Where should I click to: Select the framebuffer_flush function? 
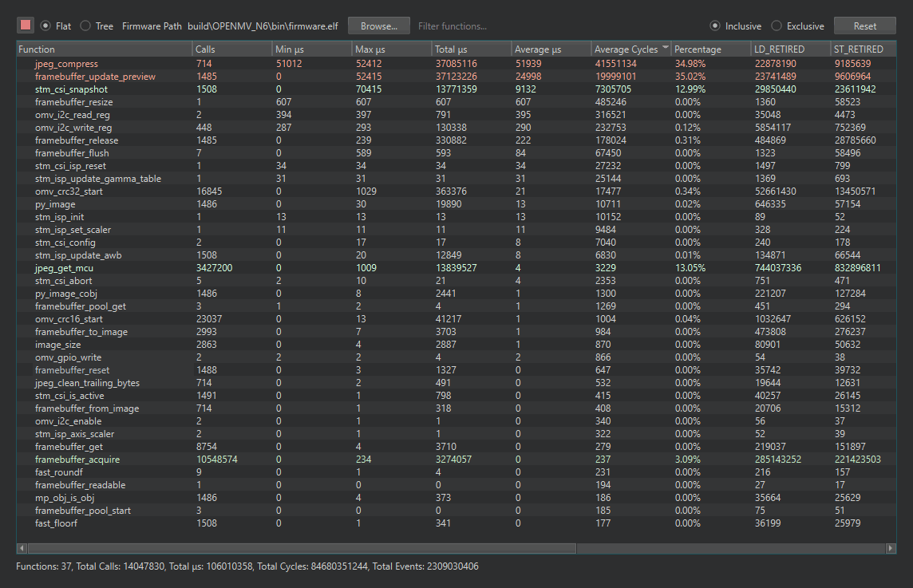click(x=457, y=153)
